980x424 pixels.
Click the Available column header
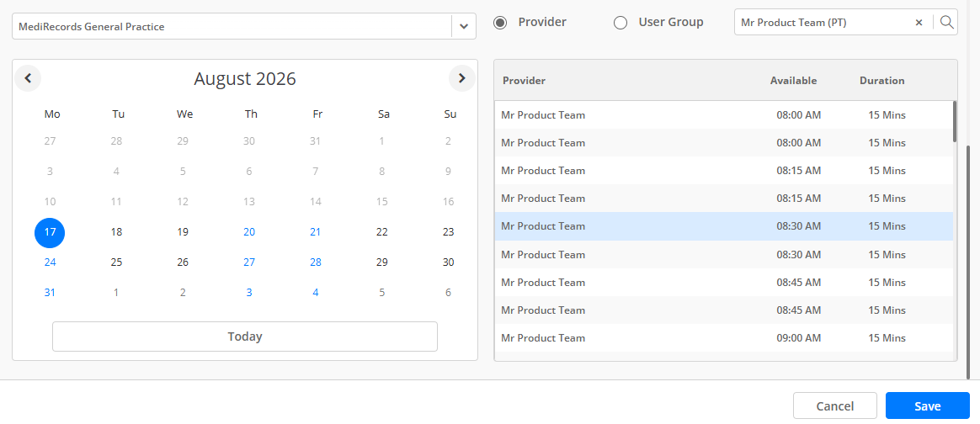(x=793, y=81)
